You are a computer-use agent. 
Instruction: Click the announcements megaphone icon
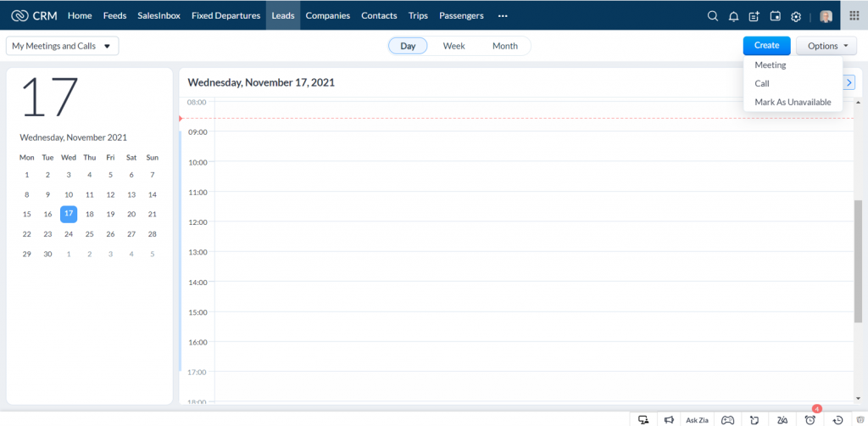[670, 419]
